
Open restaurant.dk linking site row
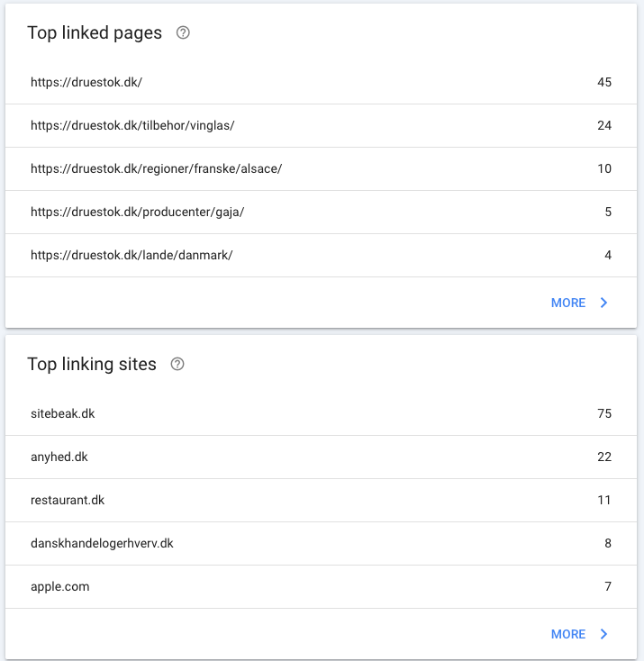coord(321,500)
